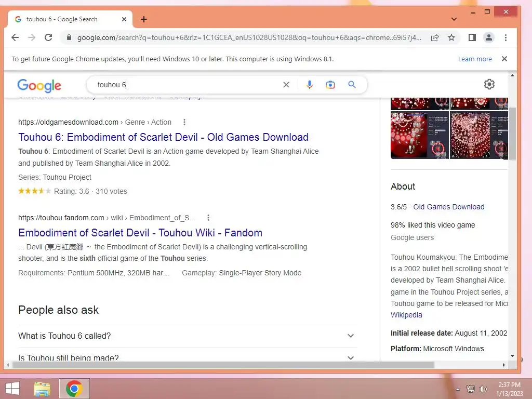Submit search with magnifier icon

tap(352, 85)
